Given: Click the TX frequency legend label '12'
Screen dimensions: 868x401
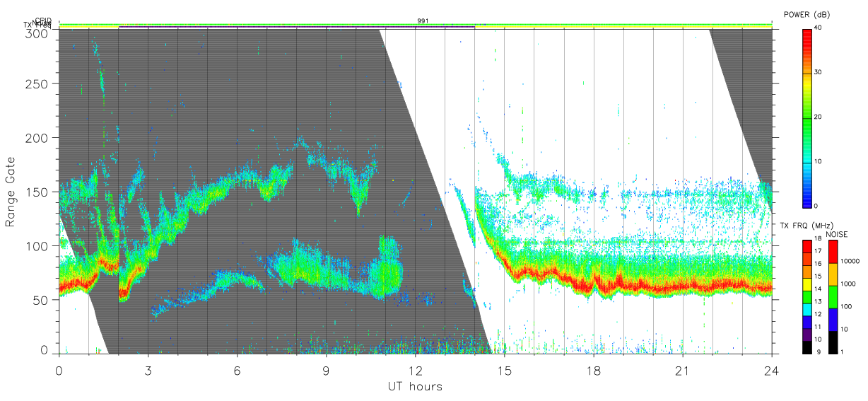Looking at the screenshot, I should (x=818, y=314).
